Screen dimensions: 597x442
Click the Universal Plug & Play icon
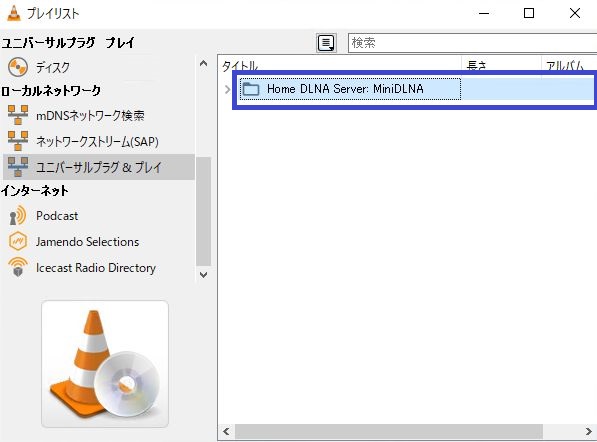(18, 167)
